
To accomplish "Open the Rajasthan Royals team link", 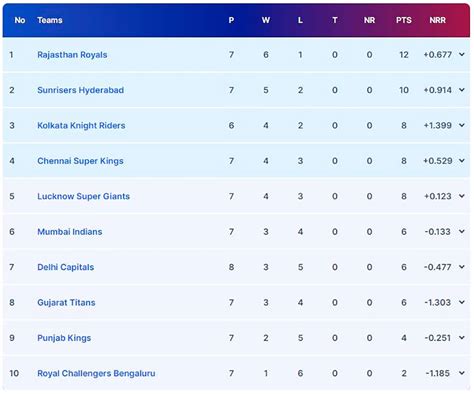I will tap(72, 55).
